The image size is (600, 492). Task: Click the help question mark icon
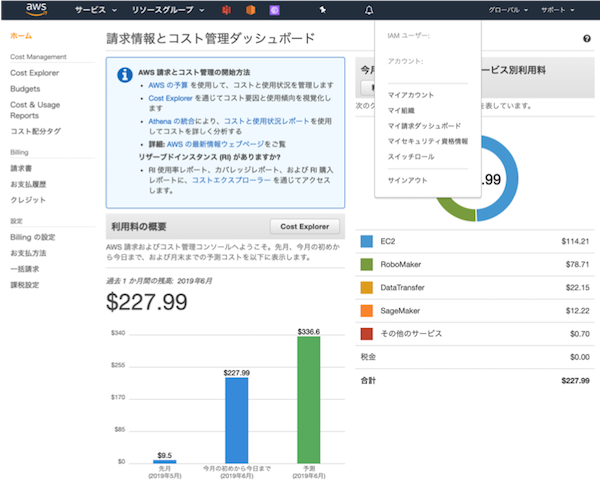(x=587, y=39)
